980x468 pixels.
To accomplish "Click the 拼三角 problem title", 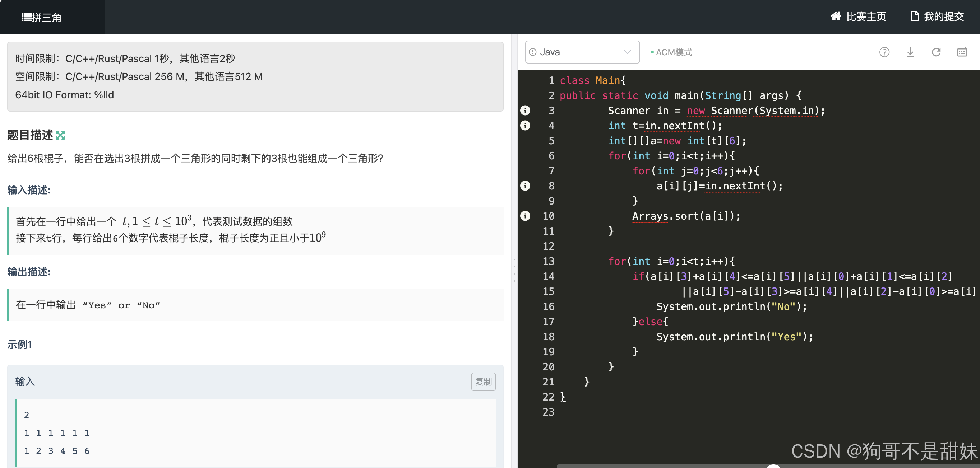I will coord(46,17).
